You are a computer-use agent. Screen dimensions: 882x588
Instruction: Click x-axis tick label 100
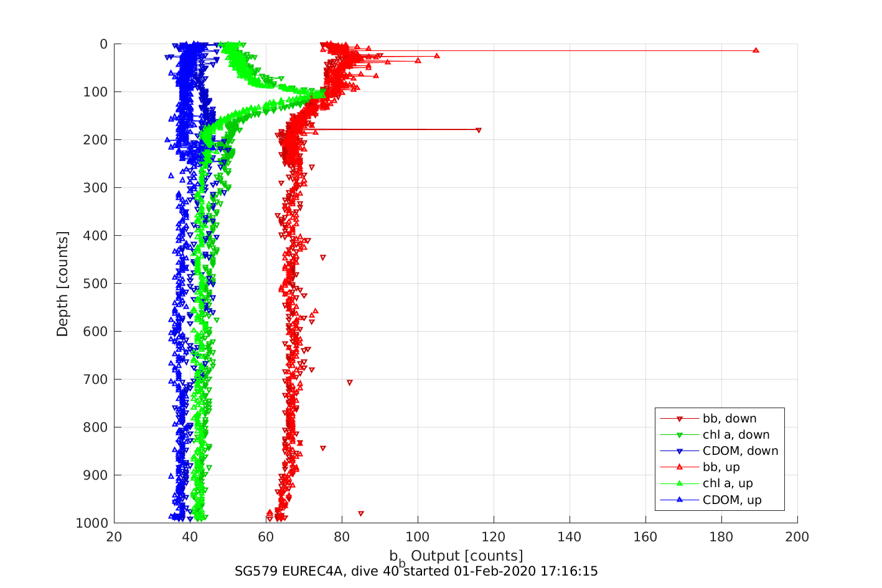pyautogui.click(x=418, y=537)
